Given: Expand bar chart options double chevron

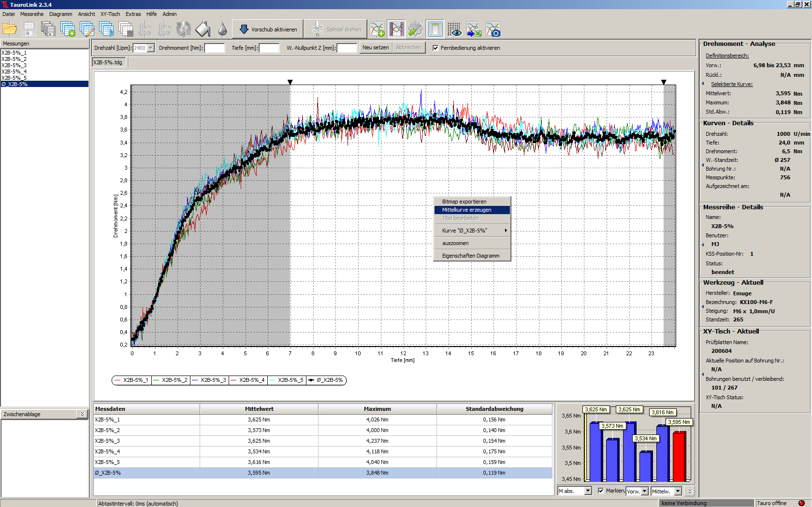Looking at the screenshot, I should pos(690,491).
